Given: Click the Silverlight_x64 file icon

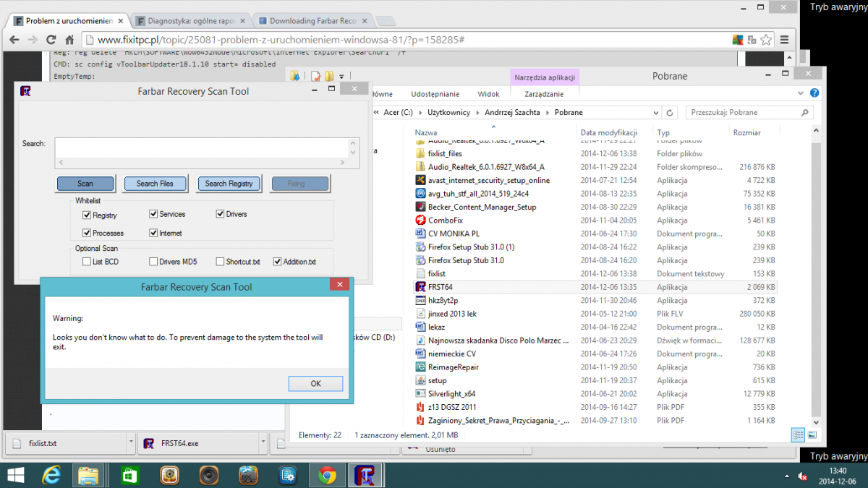Looking at the screenshot, I should click(x=421, y=394).
